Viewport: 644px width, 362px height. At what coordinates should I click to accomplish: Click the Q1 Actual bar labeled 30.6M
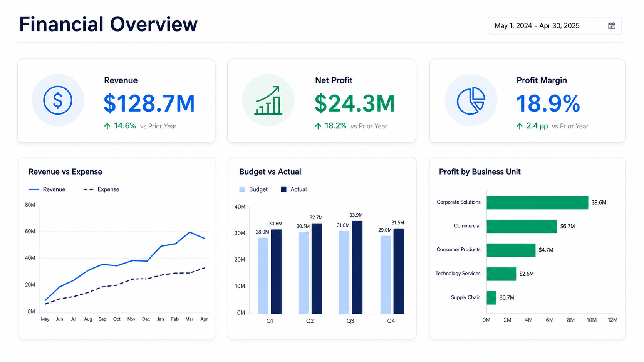click(x=276, y=272)
